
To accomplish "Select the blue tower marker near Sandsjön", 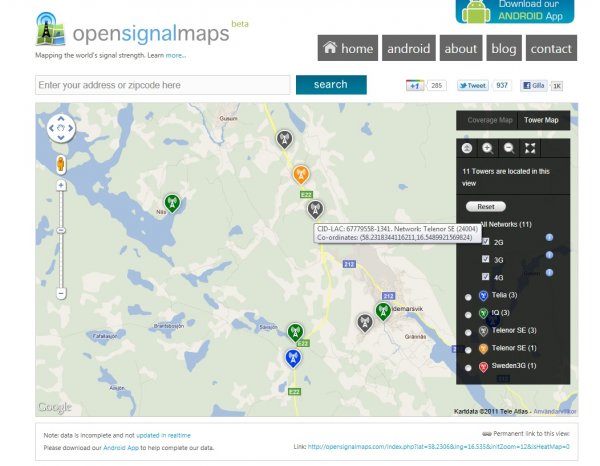I will [x=293, y=356].
